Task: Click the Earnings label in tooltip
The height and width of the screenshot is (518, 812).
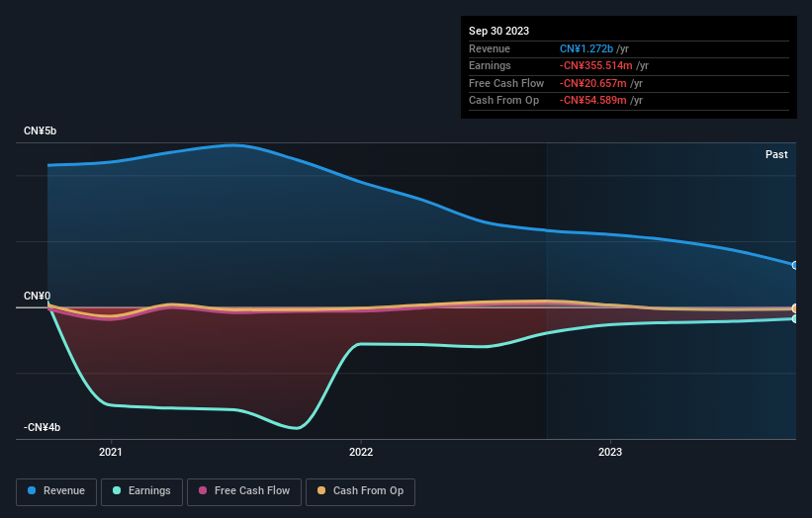Action: click(x=490, y=65)
